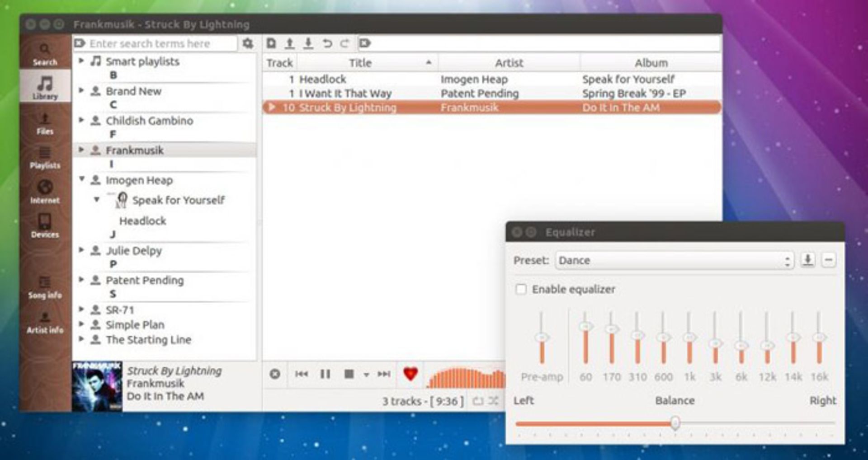Toggle shuffle mode in status bar
The image size is (868, 460).
click(x=493, y=401)
